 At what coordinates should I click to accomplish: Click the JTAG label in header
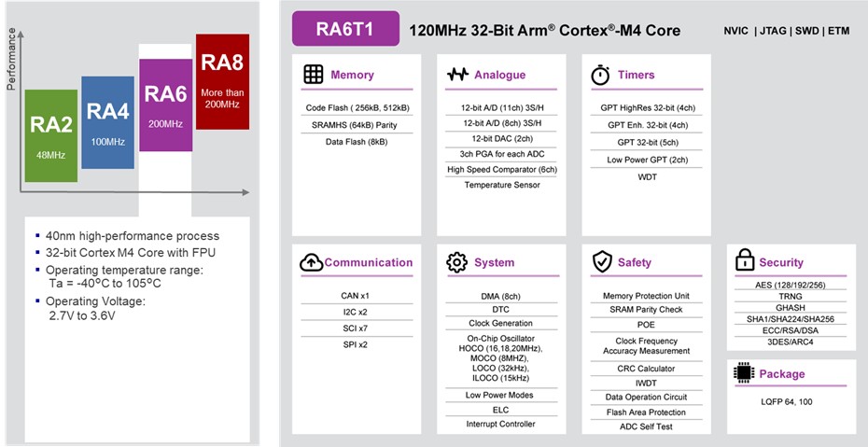pyautogui.click(x=774, y=31)
